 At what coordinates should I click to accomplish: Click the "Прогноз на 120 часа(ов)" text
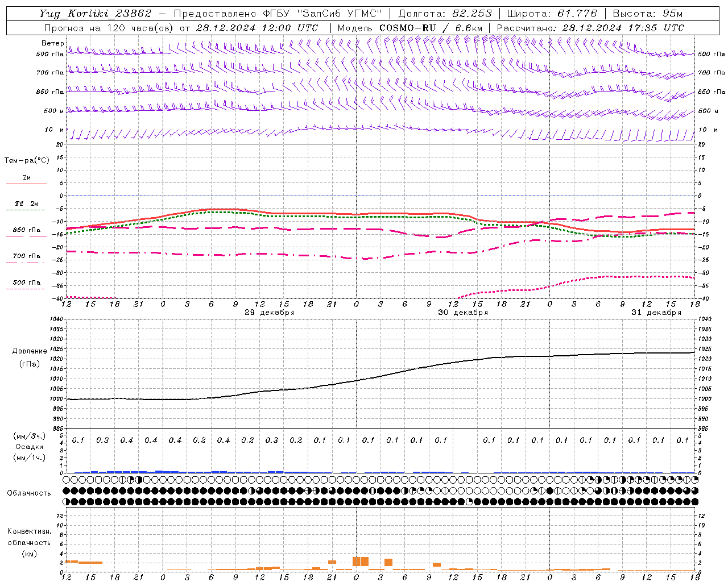[x=109, y=28]
